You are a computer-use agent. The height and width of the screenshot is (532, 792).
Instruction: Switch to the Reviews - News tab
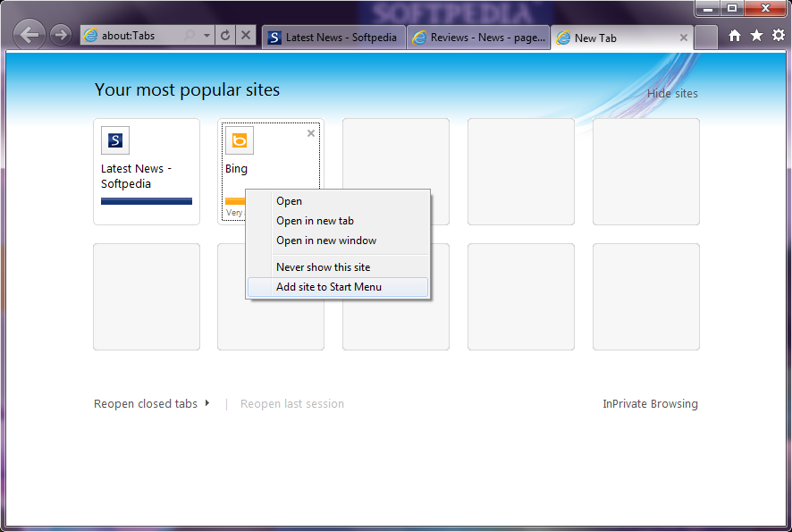[477, 38]
